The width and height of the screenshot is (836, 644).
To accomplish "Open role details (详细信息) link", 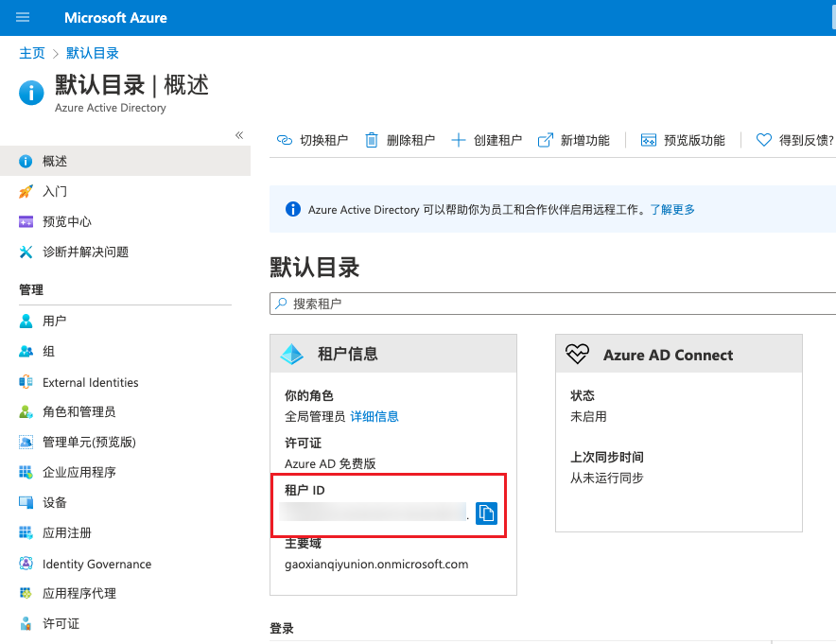I will click(x=374, y=417).
